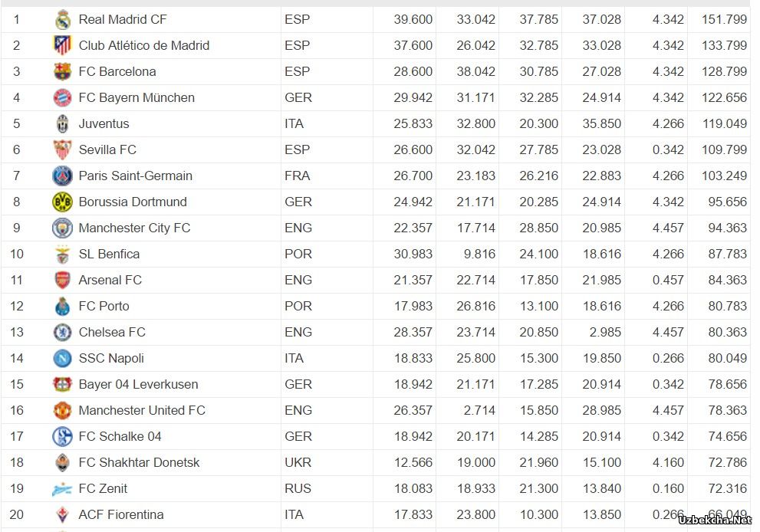Click the Atlético de Madrid crest icon
760x532 pixels.
click(63, 45)
